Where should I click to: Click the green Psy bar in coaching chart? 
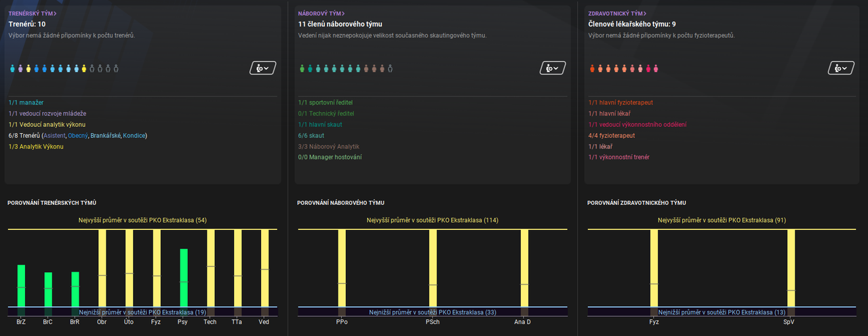pyautogui.click(x=184, y=282)
